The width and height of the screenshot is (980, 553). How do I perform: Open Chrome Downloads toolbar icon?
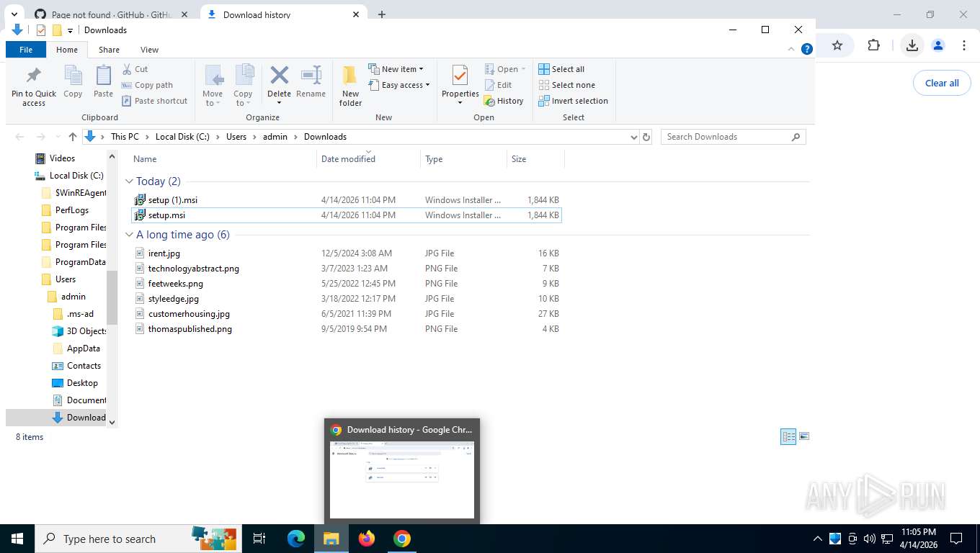[912, 45]
